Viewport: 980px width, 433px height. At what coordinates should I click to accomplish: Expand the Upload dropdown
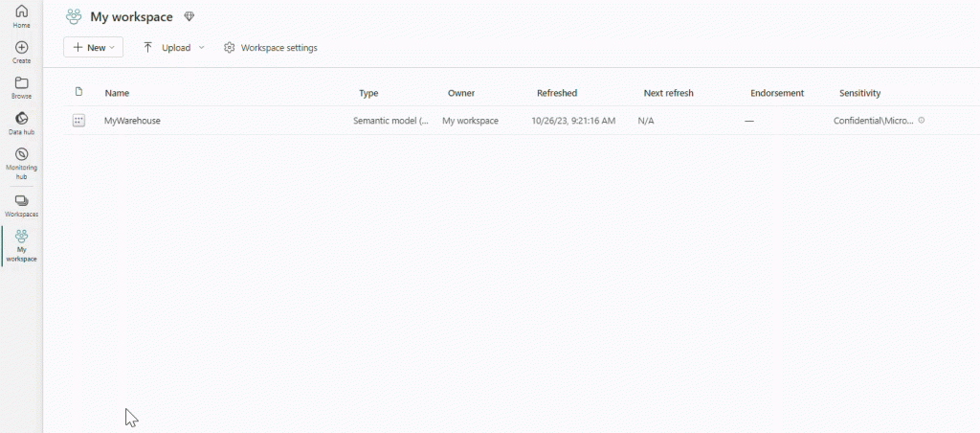tap(174, 47)
